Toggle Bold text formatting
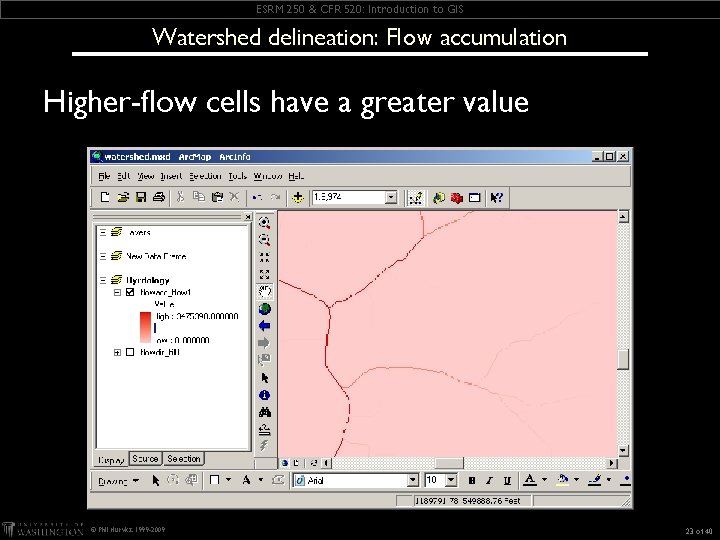Screen dimensions: 720x540 (x=472, y=481)
